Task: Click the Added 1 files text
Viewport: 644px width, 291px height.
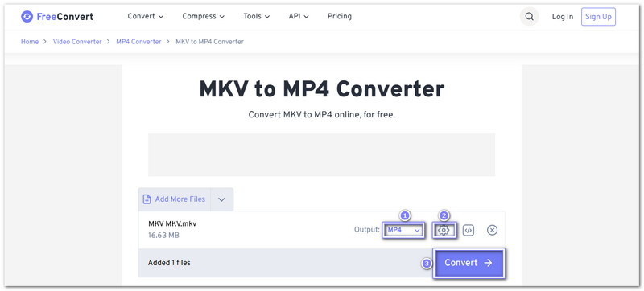Action: click(169, 263)
